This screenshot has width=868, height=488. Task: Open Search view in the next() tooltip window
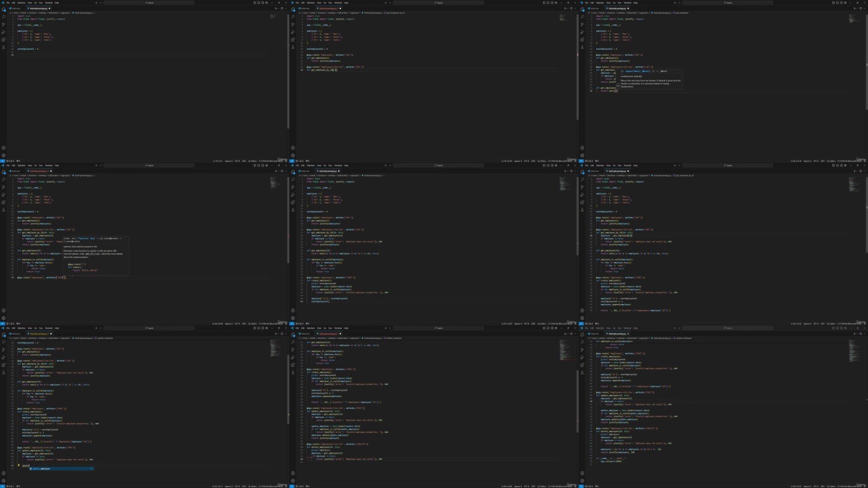coord(582,17)
